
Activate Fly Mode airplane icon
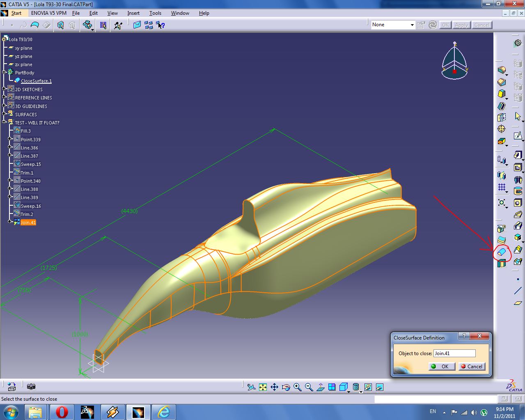[x=252, y=387]
